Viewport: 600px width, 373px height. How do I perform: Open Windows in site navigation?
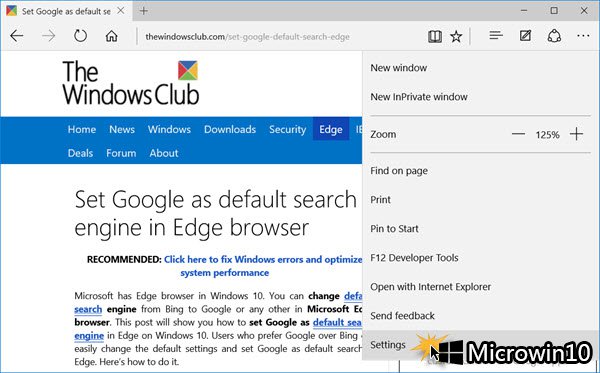tap(169, 129)
